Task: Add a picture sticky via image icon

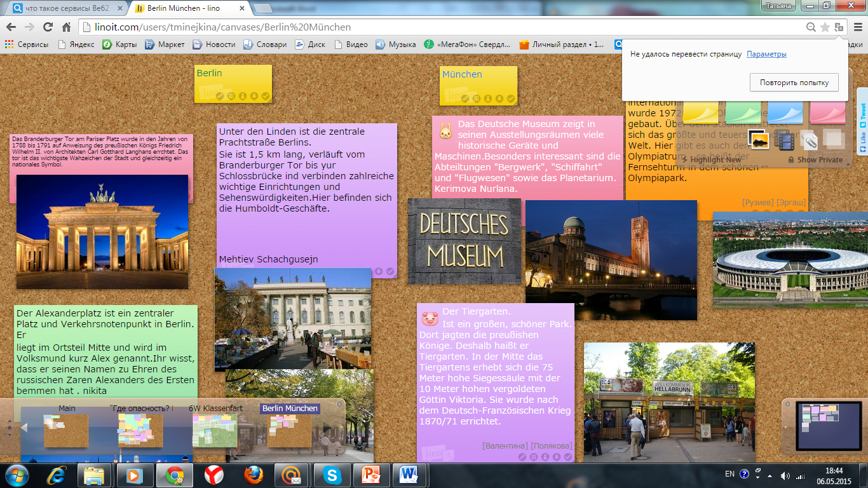Action: coord(759,139)
